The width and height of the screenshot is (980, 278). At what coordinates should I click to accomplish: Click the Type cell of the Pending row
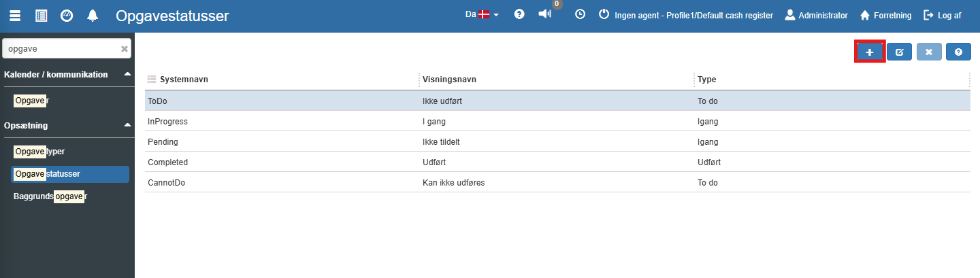708,141
